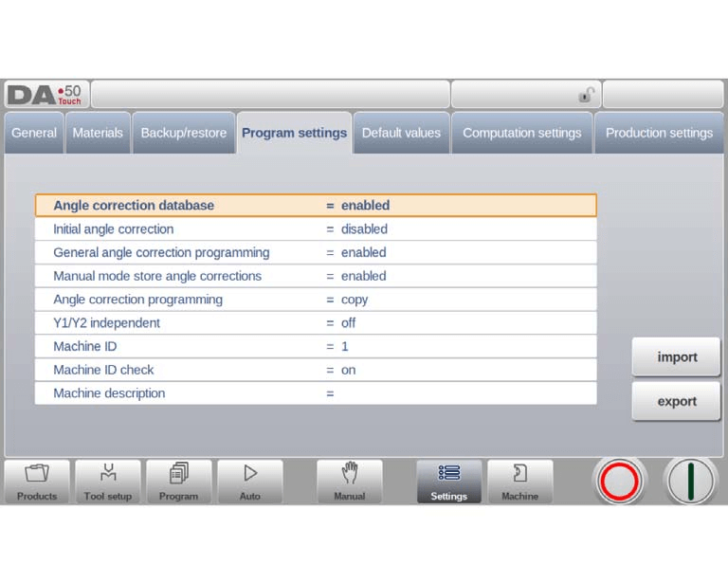Screen dimensions: 728x583
Task: Switch to the Materials tab
Action: click(98, 133)
